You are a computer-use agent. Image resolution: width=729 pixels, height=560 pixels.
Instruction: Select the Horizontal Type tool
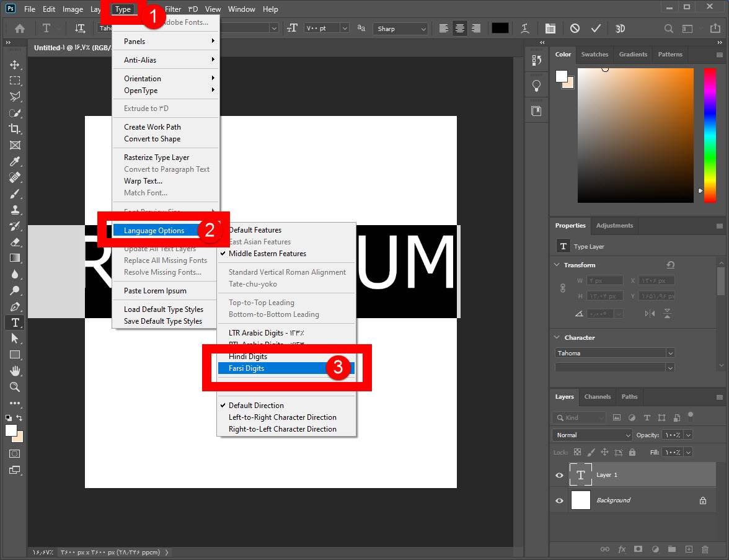[15, 322]
